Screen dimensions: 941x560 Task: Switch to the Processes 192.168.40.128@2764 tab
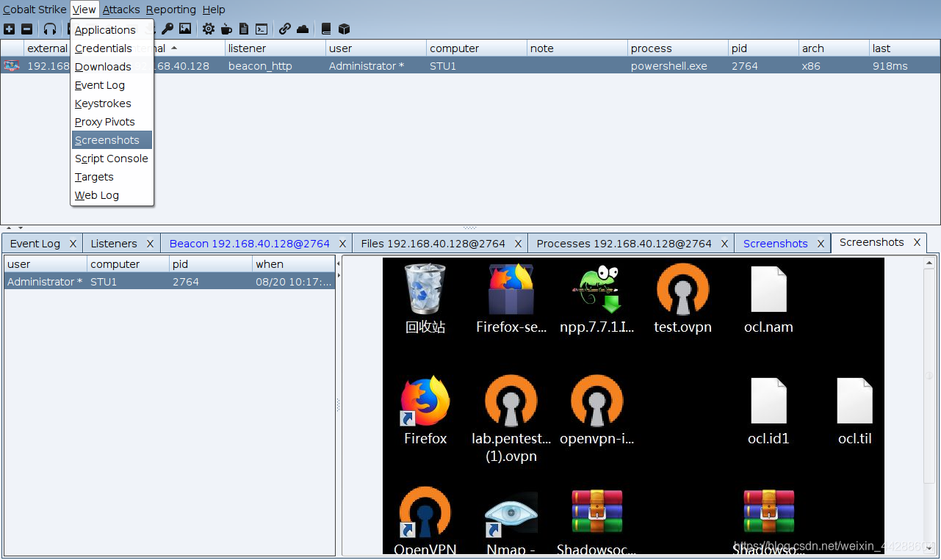(624, 244)
